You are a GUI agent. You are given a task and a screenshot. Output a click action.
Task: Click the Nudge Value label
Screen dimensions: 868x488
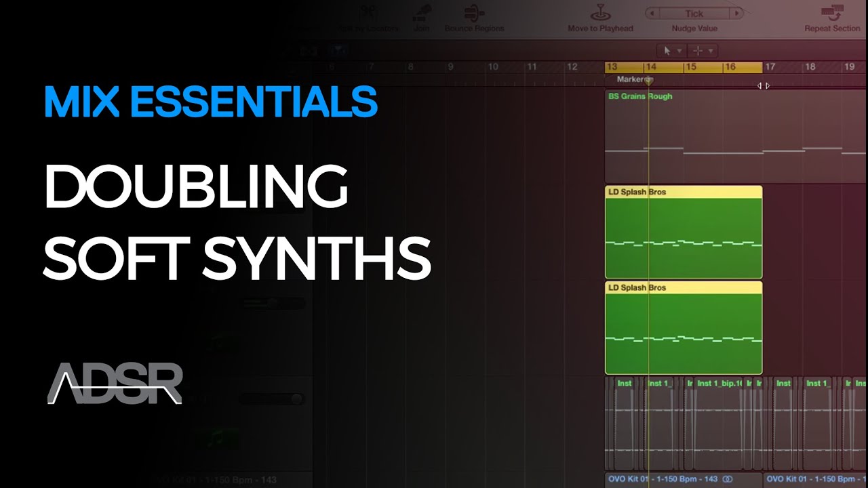point(694,28)
